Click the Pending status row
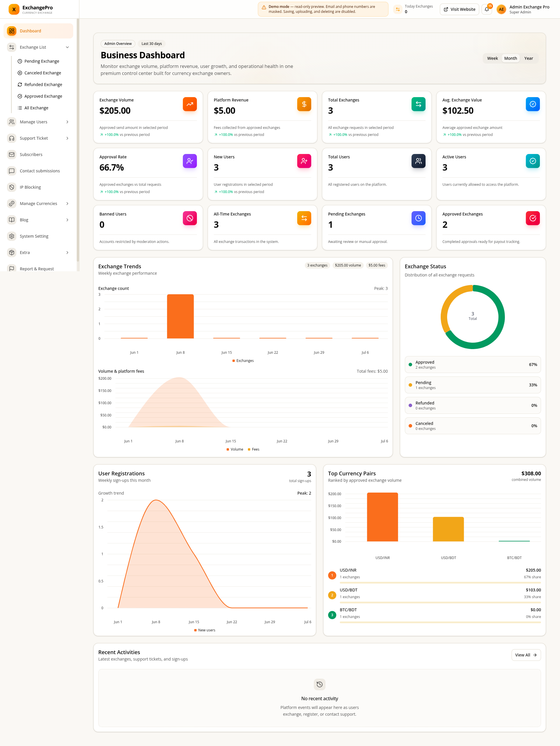The height and width of the screenshot is (746, 560). [x=473, y=385]
